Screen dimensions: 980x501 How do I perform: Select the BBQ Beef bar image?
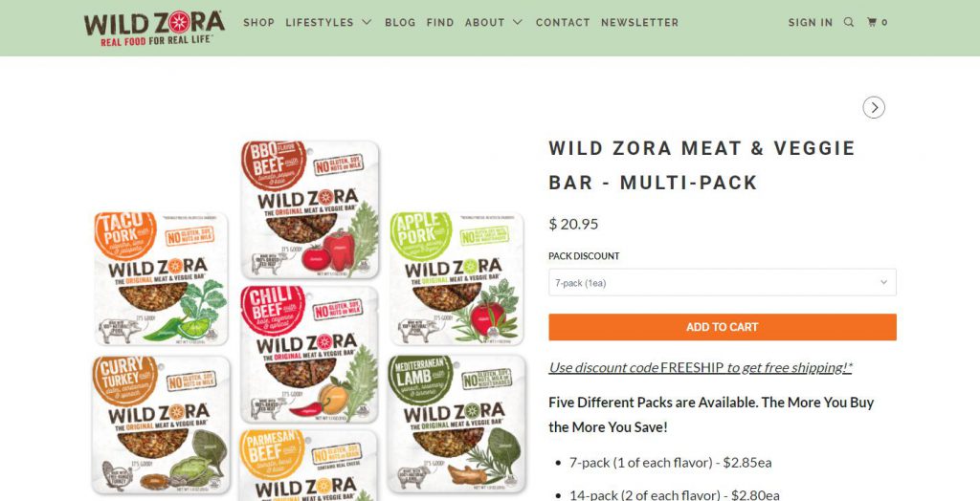coord(310,210)
